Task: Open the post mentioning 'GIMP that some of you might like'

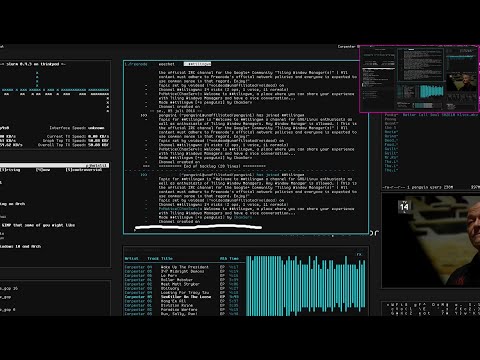Action: (x=38, y=225)
